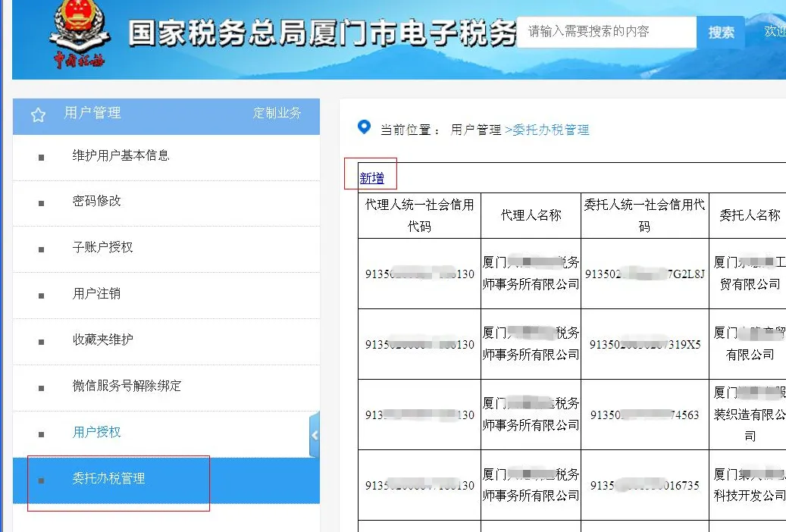Click the search input field
Image resolution: width=786 pixels, height=532 pixels.
click(x=606, y=31)
